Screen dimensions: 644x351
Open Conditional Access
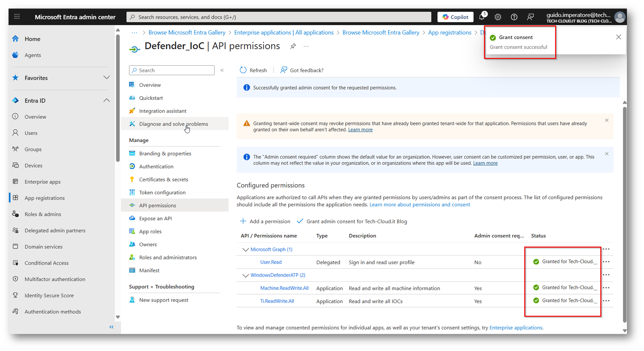tap(46, 263)
